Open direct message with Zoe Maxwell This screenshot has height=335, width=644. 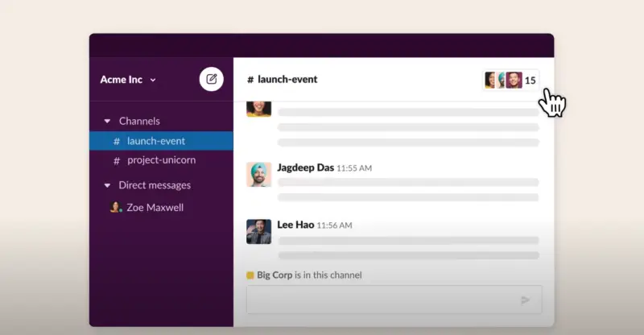(155, 208)
